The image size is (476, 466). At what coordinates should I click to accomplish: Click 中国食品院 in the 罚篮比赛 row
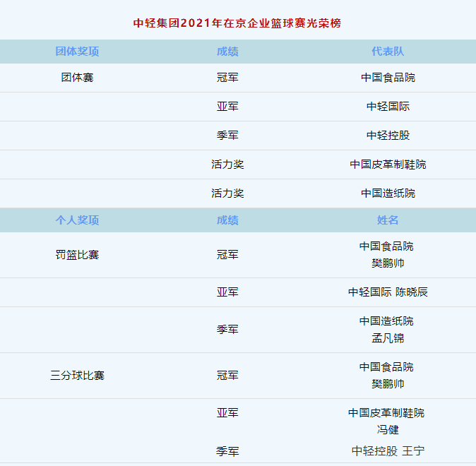coord(386,246)
